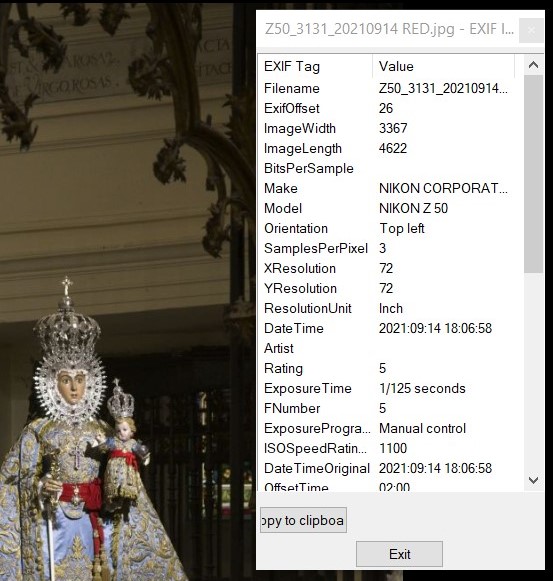Select the DateTime row
The height and width of the screenshot is (581, 553).
pos(391,329)
